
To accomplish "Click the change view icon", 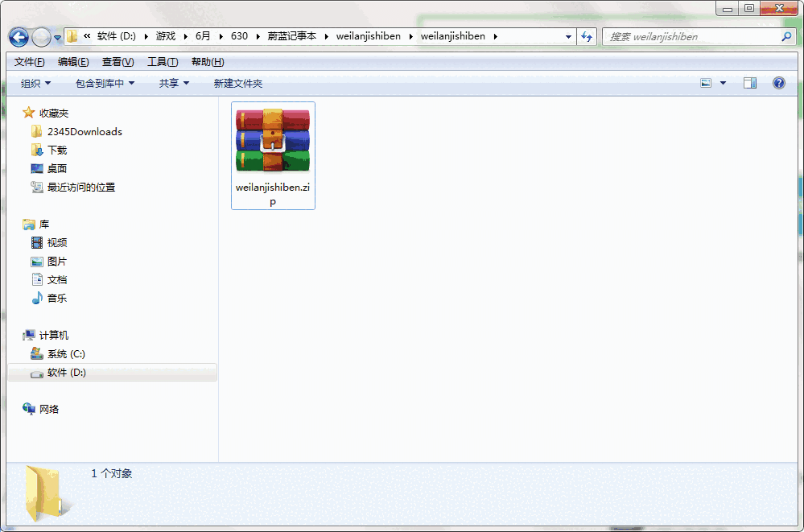I will [706, 83].
